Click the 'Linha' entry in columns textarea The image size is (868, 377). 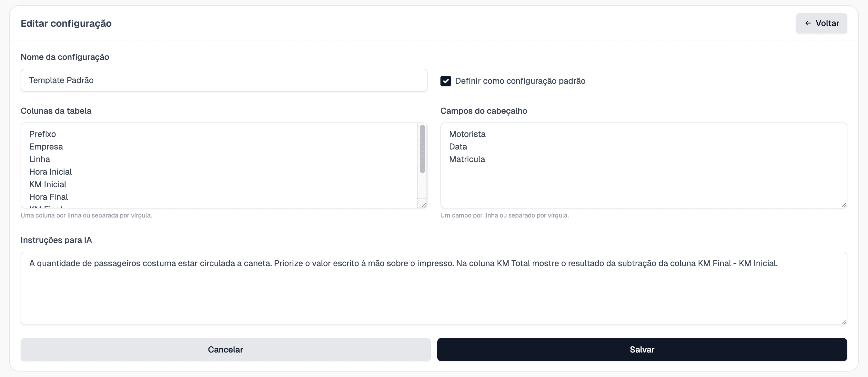[x=39, y=159]
